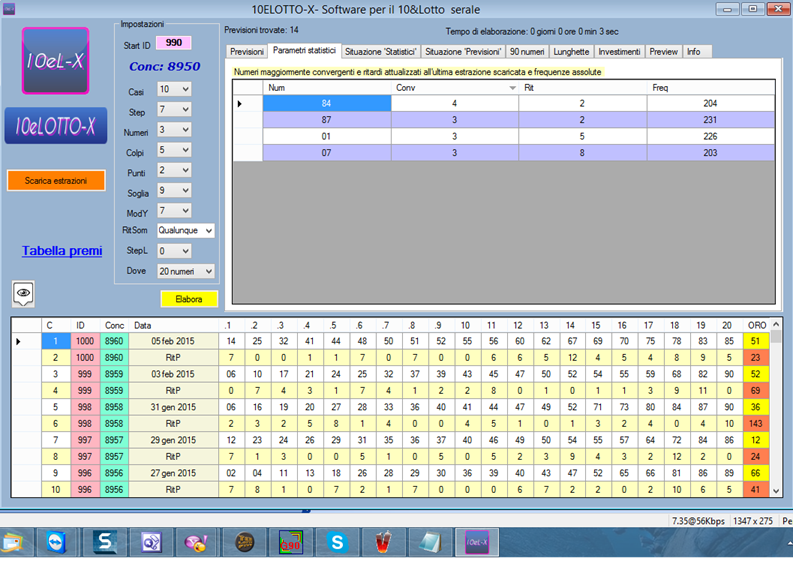Click the ORO column header

click(757, 326)
